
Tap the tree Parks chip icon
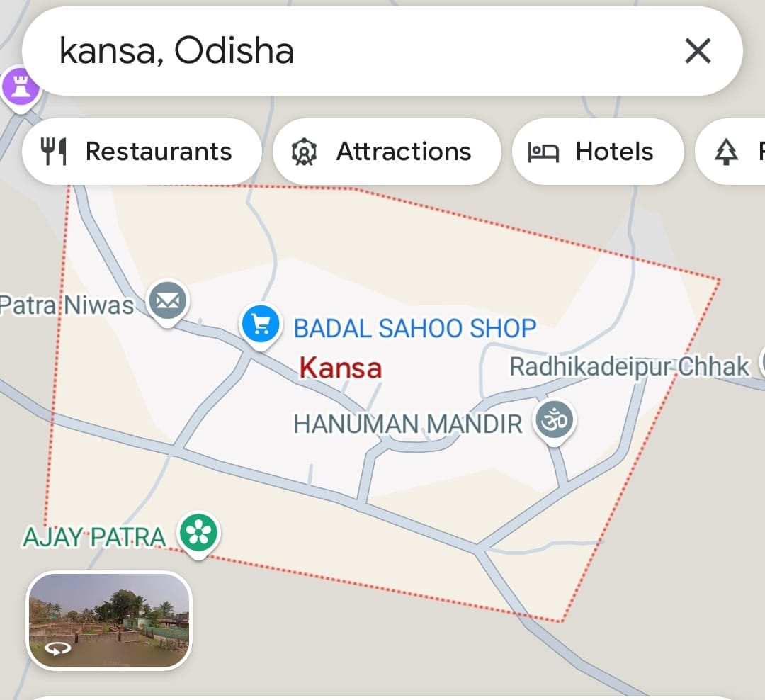726,152
